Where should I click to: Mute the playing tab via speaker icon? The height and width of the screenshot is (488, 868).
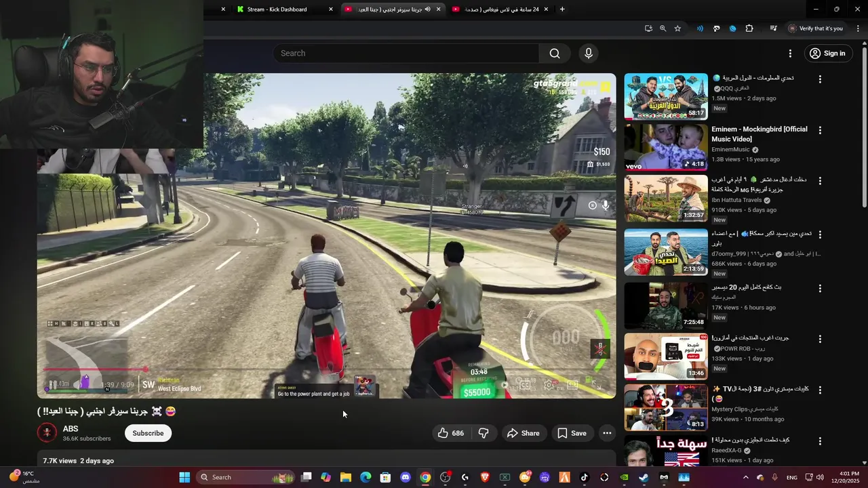pos(427,9)
